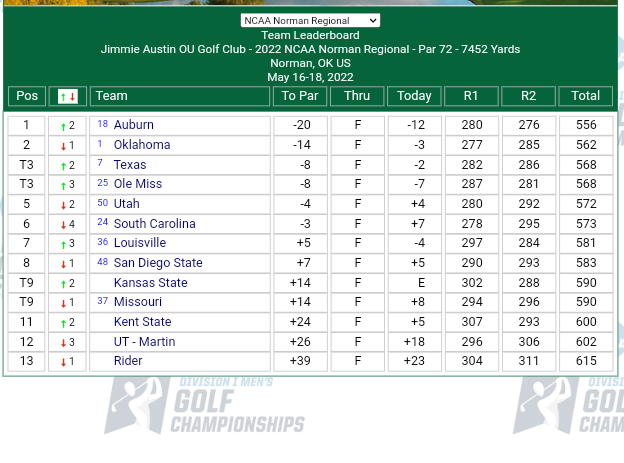The image size is (624, 463).
Task: Sort by R2 column header
Action: tap(529, 96)
